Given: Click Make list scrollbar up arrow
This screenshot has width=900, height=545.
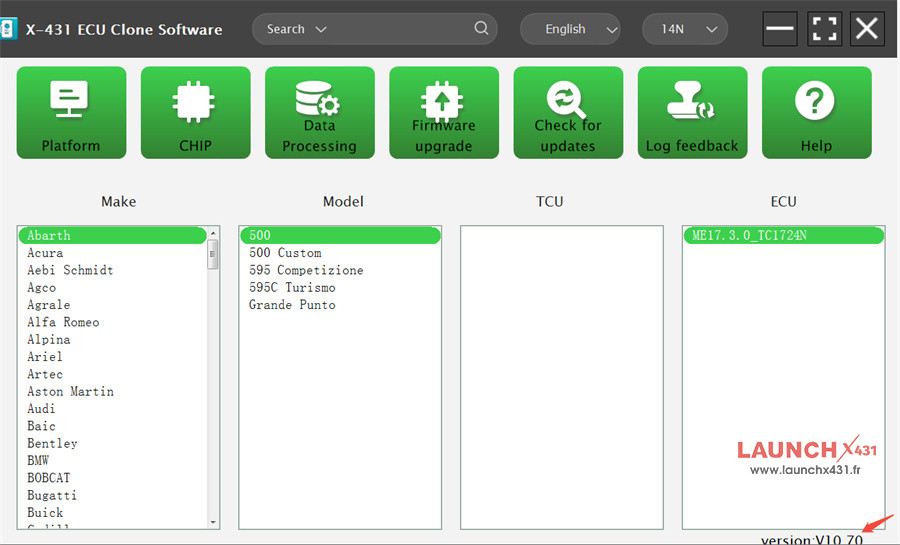Looking at the screenshot, I should 213,233.
